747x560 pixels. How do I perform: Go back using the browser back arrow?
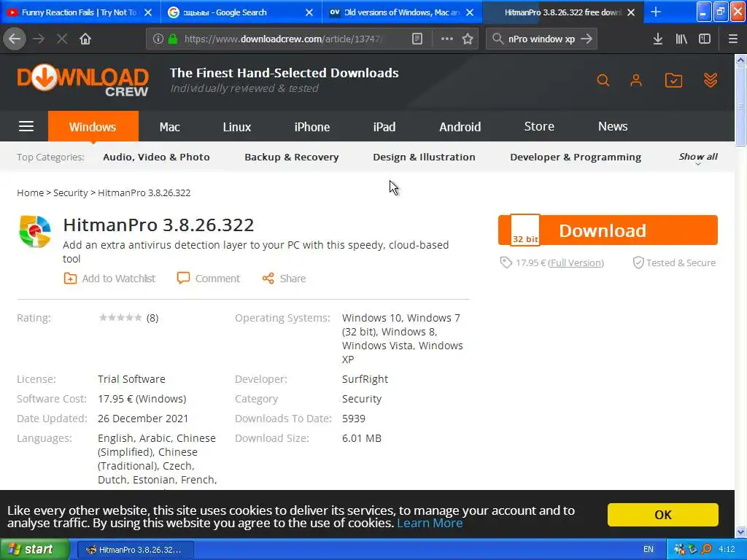point(15,39)
